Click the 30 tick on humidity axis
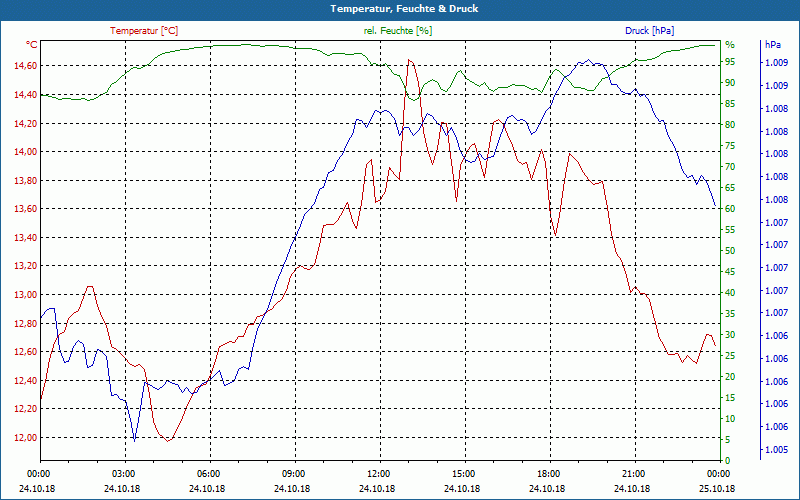The image size is (800, 500). [730, 335]
